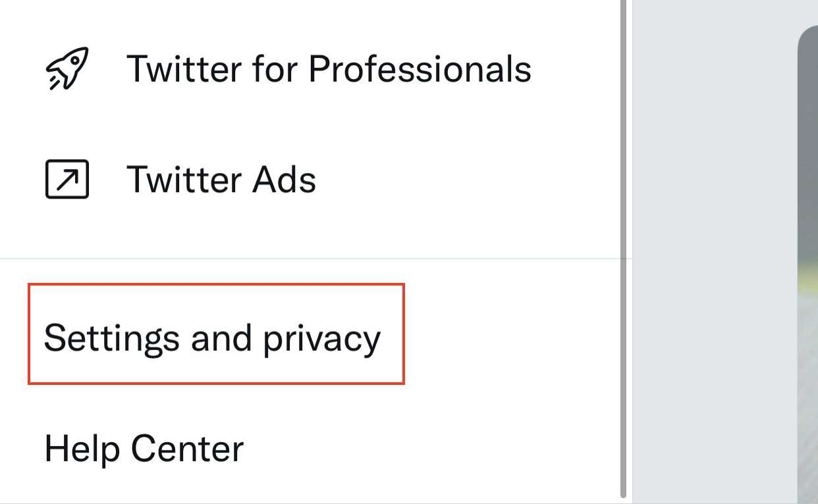Click the gray scrollbar thumb beside the menu
Viewport: 818px width, 504px height.
[x=624, y=249]
